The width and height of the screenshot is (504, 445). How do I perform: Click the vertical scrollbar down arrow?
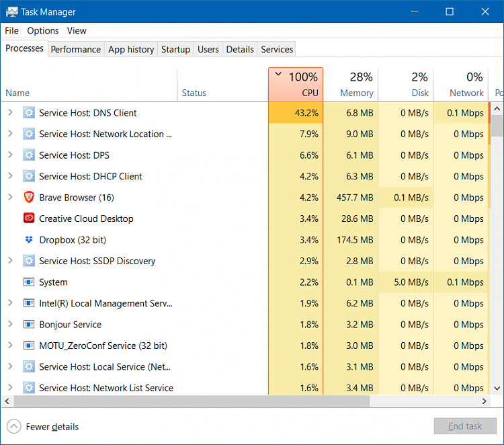click(497, 388)
